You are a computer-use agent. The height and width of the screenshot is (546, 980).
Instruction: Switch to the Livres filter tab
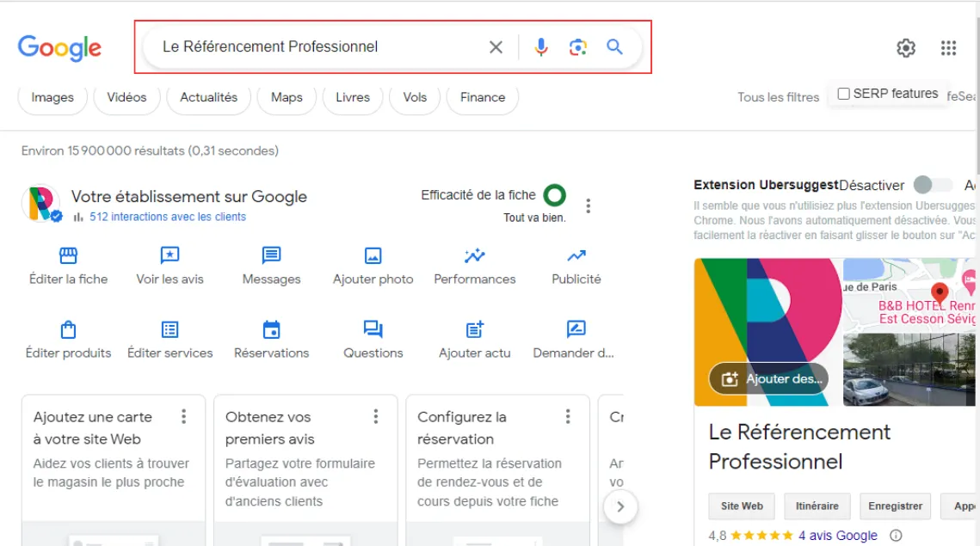353,97
